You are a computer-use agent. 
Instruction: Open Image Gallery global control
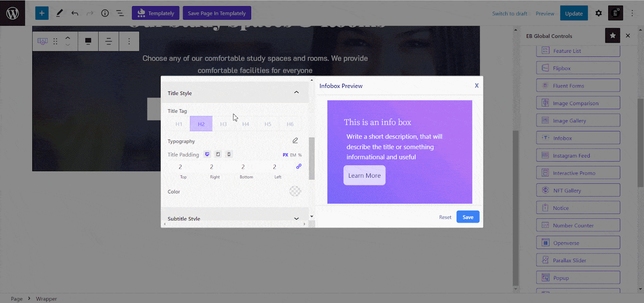(x=578, y=120)
